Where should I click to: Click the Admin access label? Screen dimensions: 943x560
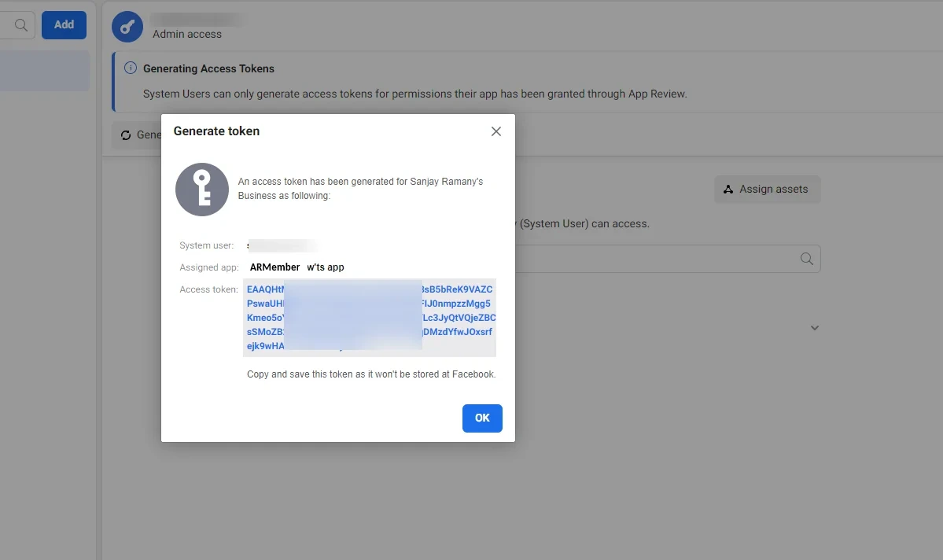pos(187,35)
